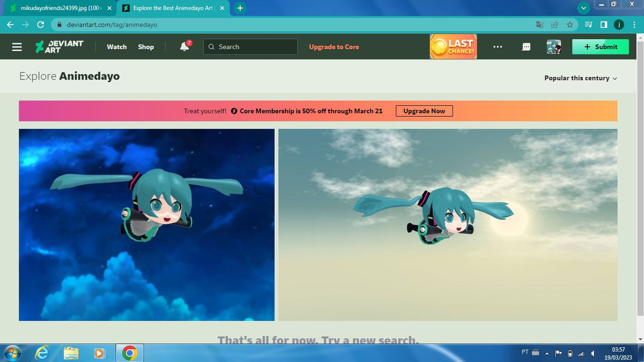Click the battery icon in tray
The image size is (644, 362).
pyautogui.click(x=570, y=353)
